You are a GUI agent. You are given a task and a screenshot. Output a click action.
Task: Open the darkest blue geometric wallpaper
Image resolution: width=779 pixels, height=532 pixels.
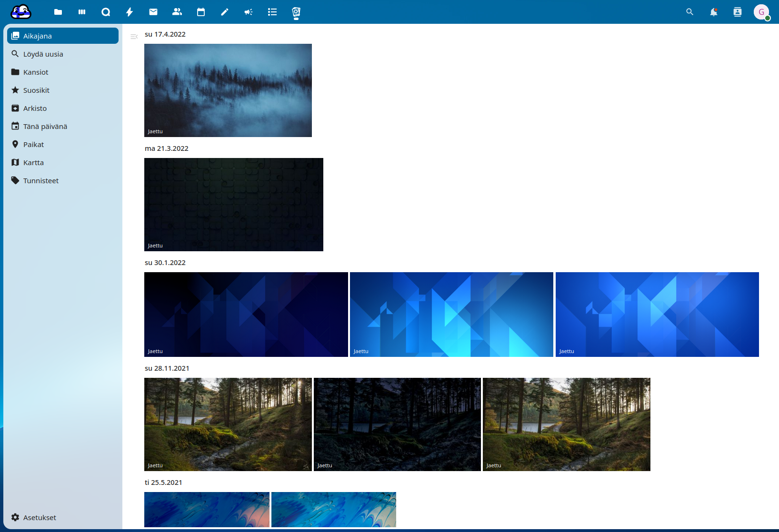[246, 315]
